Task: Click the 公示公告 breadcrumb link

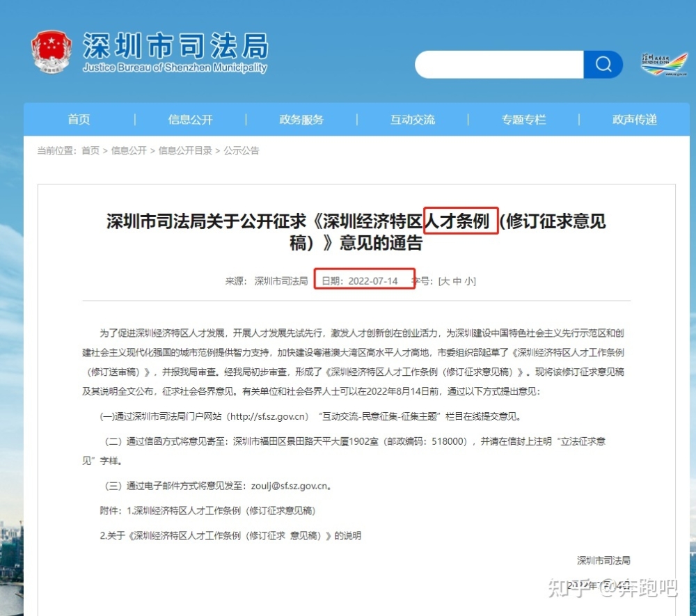Action: [242, 150]
